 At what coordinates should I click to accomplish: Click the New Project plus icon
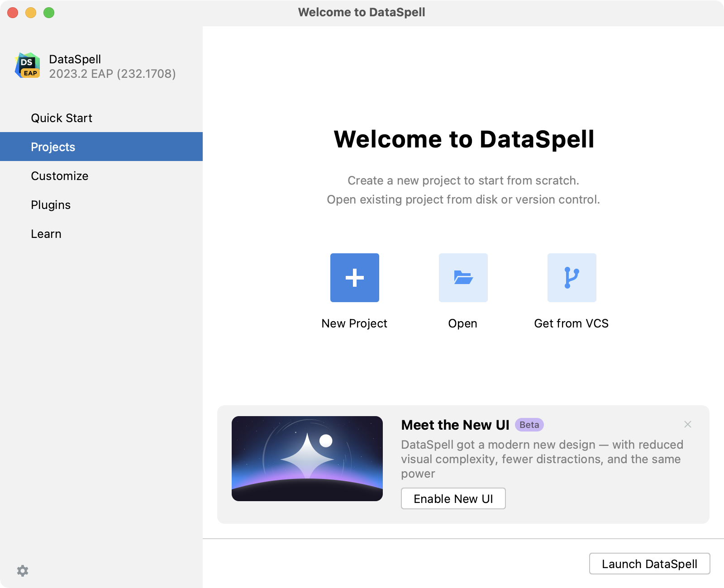[x=355, y=278]
